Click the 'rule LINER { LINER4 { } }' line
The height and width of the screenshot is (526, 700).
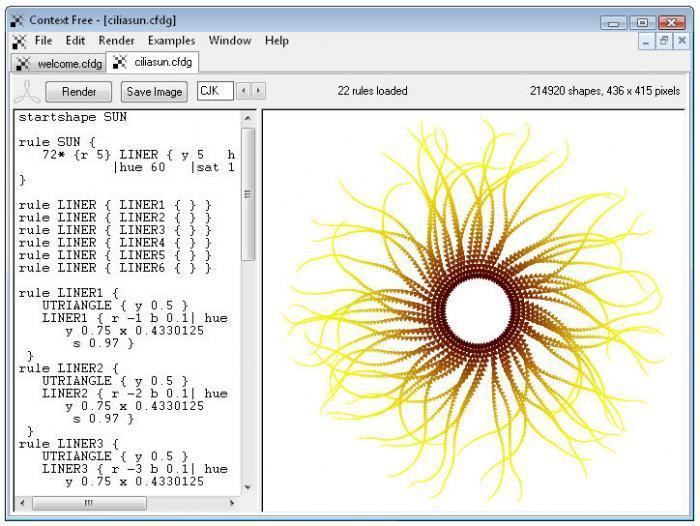point(115,243)
